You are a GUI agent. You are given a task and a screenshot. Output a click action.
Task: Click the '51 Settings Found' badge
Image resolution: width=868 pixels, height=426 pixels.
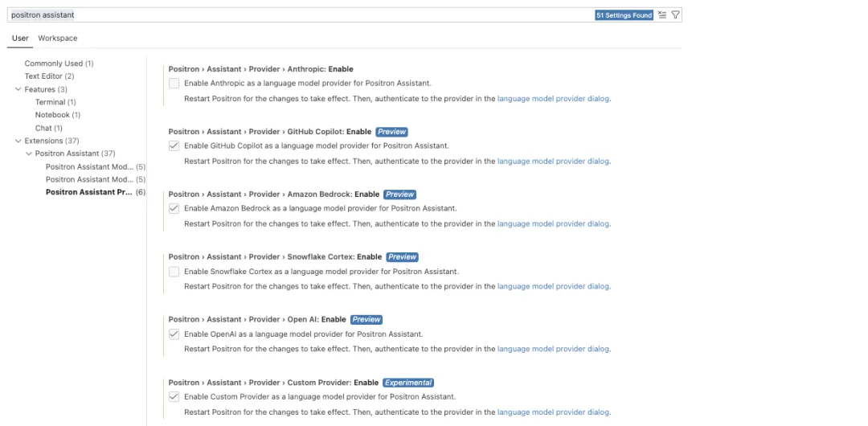pyautogui.click(x=624, y=15)
